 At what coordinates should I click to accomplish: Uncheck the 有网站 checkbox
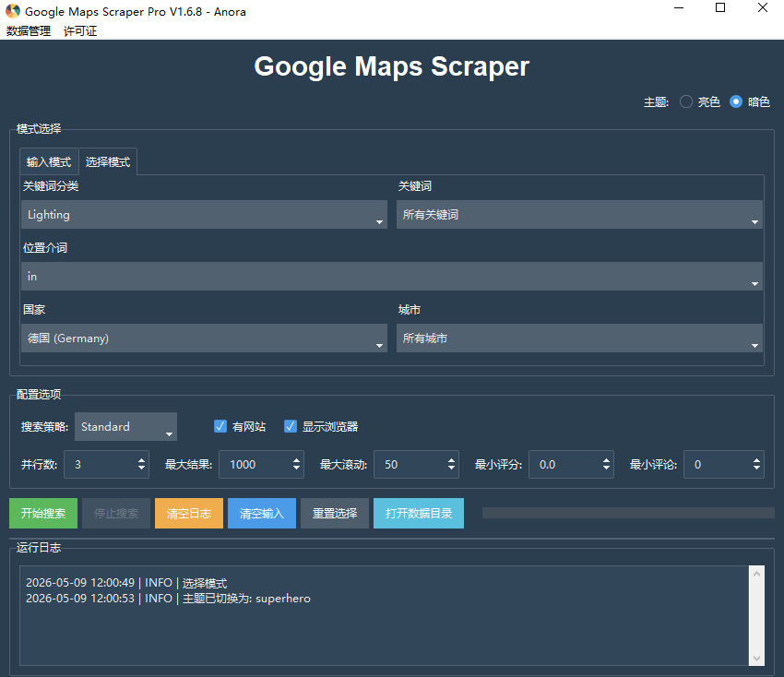(220, 426)
